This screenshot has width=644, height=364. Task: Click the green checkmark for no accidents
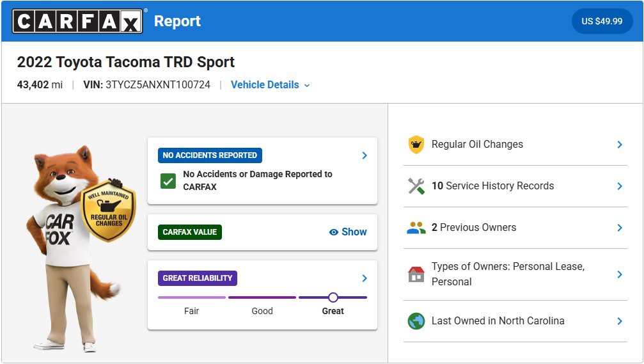tap(168, 181)
